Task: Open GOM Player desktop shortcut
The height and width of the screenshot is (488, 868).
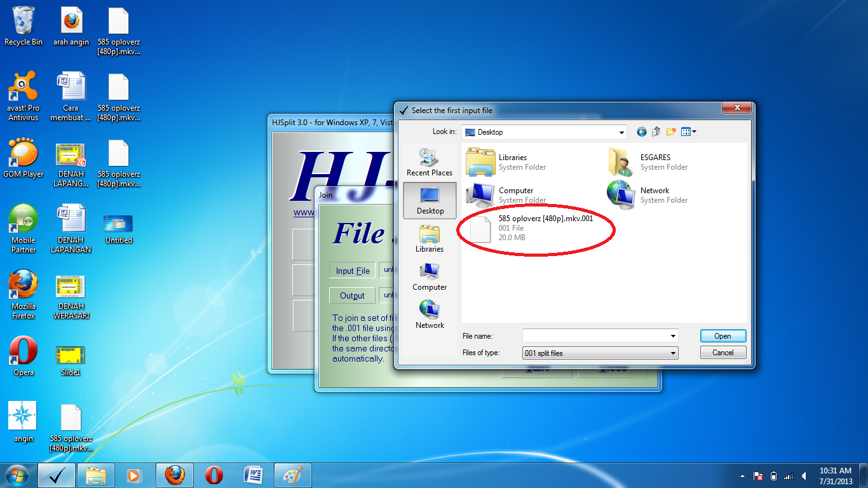Action: 24,159
